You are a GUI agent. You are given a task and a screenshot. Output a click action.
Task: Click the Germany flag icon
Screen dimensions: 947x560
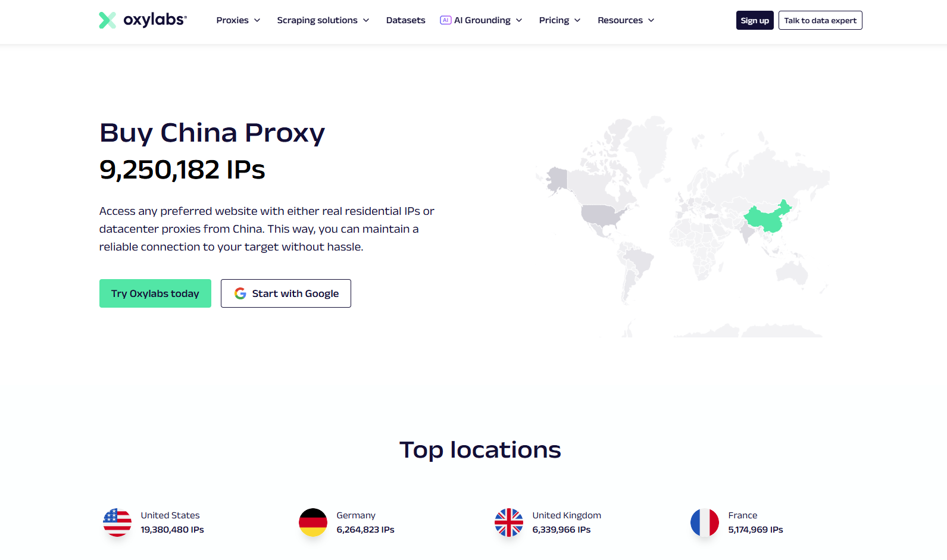click(313, 523)
